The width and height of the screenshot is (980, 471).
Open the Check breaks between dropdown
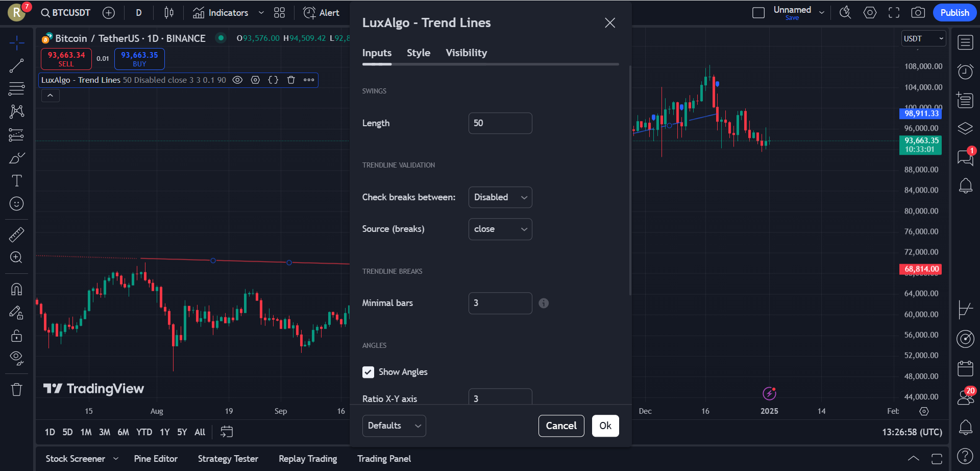click(x=500, y=197)
